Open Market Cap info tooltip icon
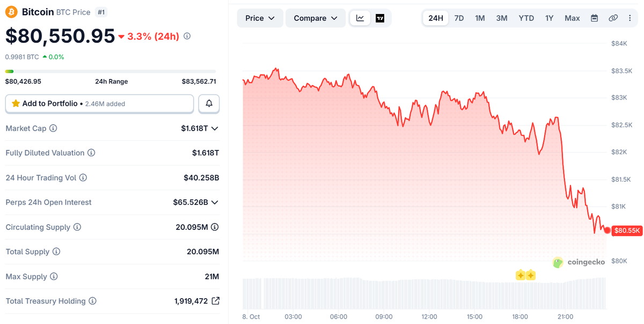The image size is (644, 324). click(x=53, y=128)
